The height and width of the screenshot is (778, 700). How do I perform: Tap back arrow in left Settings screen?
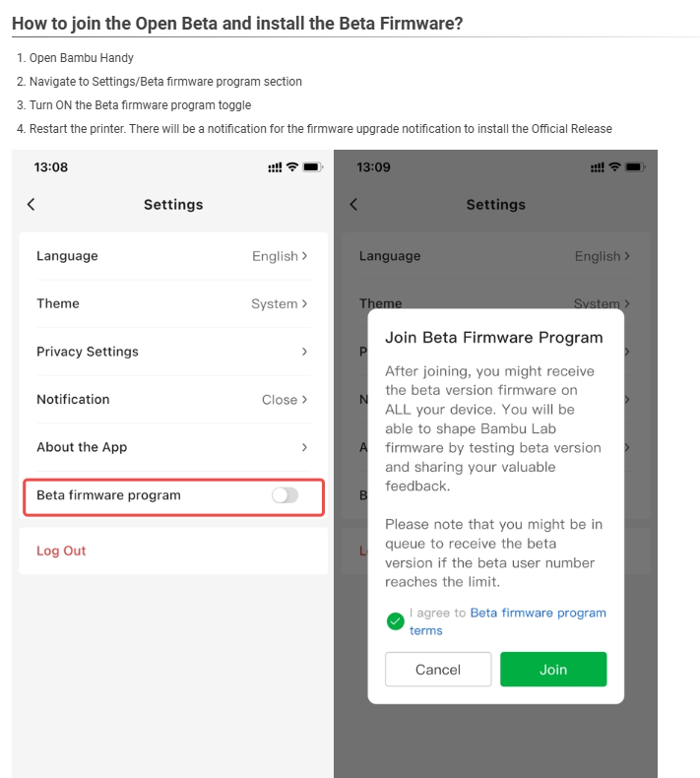pyautogui.click(x=31, y=205)
